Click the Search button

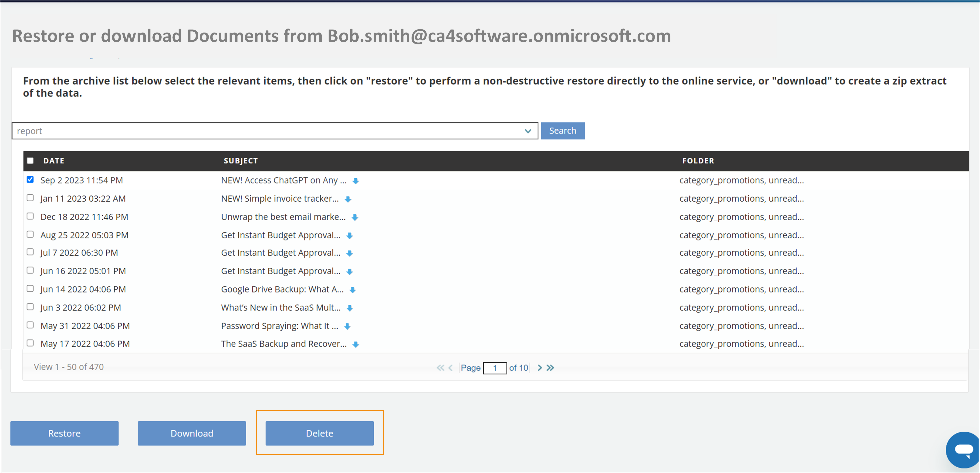pyautogui.click(x=562, y=131)
